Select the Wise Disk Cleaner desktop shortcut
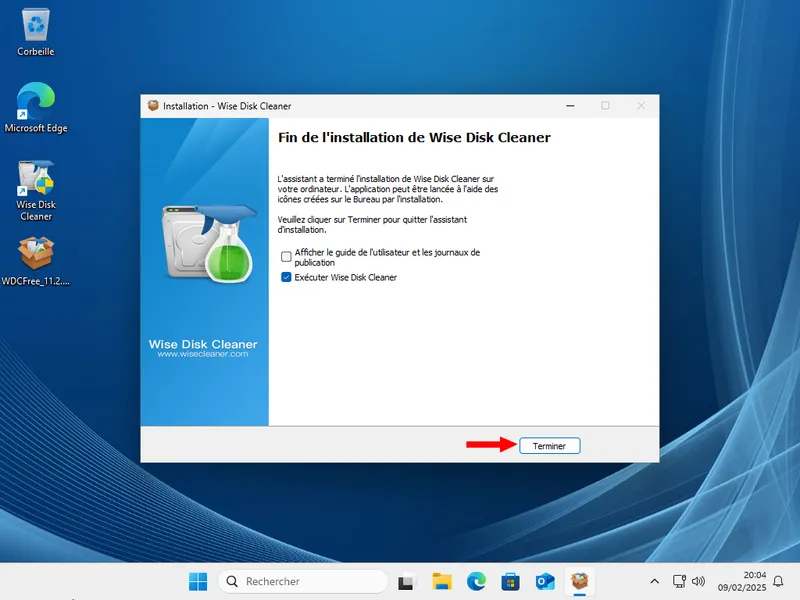 click(36, 190)
